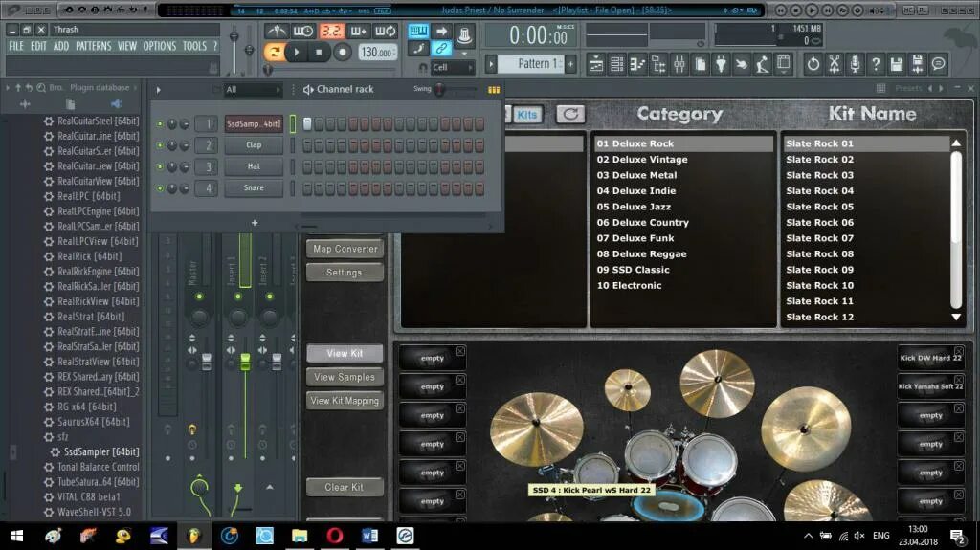This screenshot has height=550, width=980.
Task: Toggle blend recording overdub icon
Action: (358, 31)
